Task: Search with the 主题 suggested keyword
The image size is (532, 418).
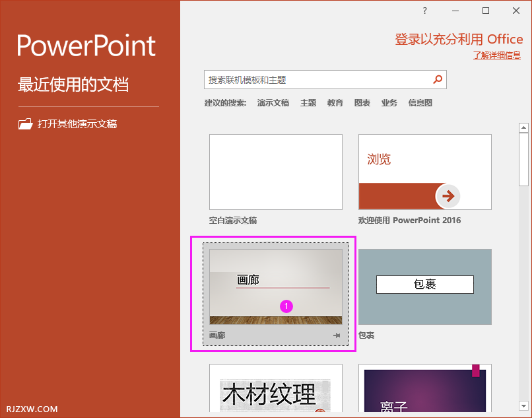Action: click(x=308, y=102)
